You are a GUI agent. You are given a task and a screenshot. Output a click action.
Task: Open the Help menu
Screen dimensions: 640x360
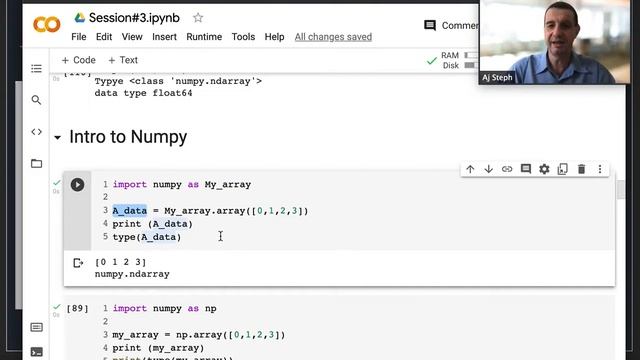(x=274, y=37)
